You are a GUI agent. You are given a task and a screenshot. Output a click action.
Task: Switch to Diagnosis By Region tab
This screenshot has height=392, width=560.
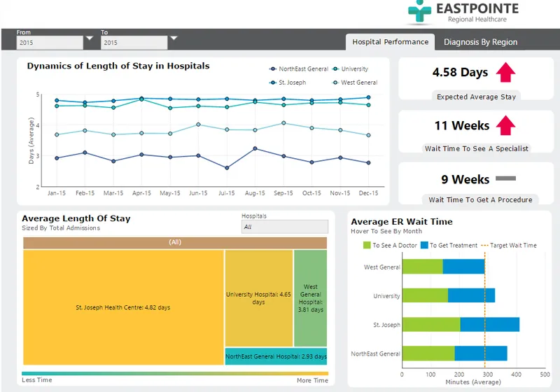(x=480, y=42)
